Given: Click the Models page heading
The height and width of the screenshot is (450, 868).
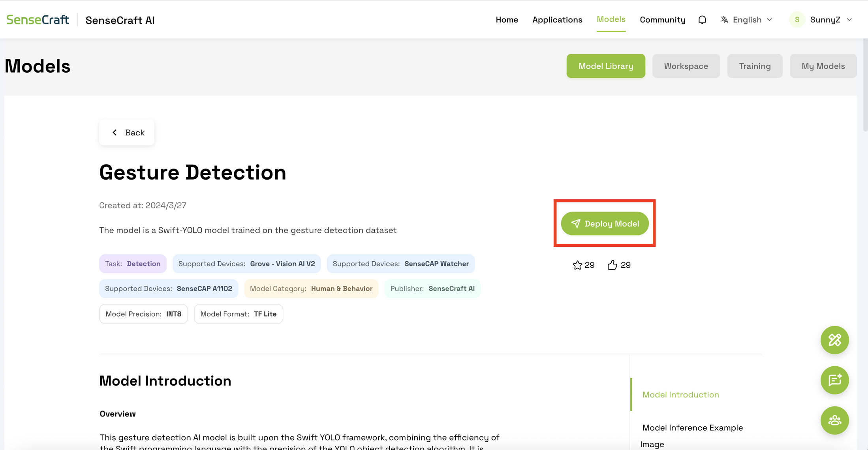Looking at the screenshot, I should coord(38,66).
